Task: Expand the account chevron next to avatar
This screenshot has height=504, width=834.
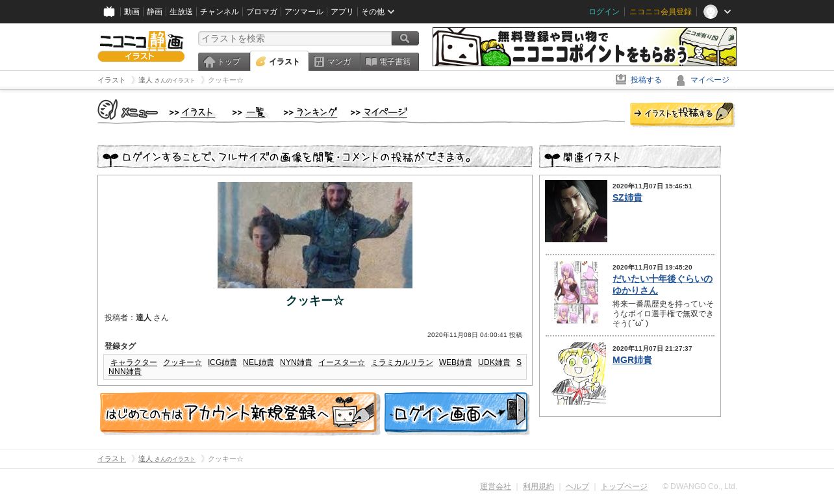Action: pos(727,12)
